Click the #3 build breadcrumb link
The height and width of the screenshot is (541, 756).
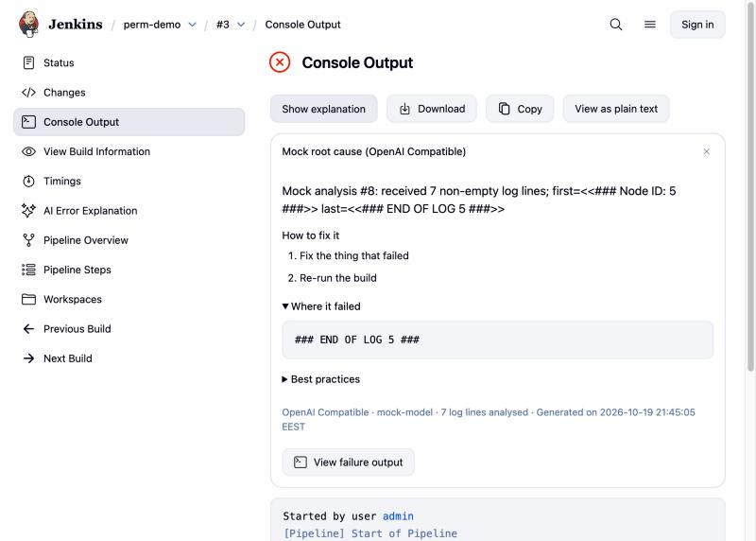click(223, 25)
